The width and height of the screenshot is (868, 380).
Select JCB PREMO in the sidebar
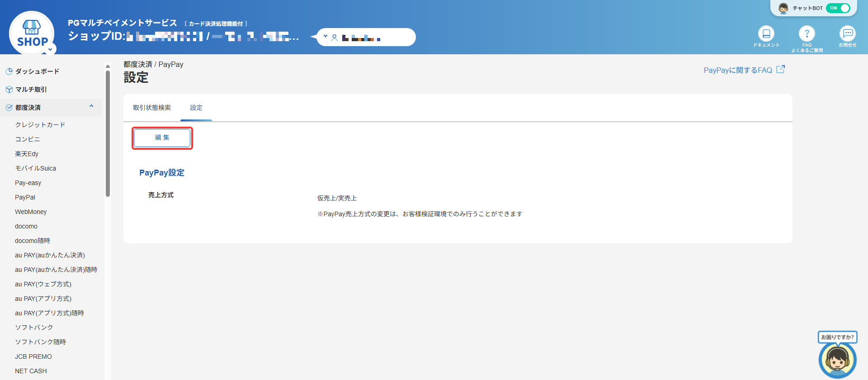pos(33,356)
